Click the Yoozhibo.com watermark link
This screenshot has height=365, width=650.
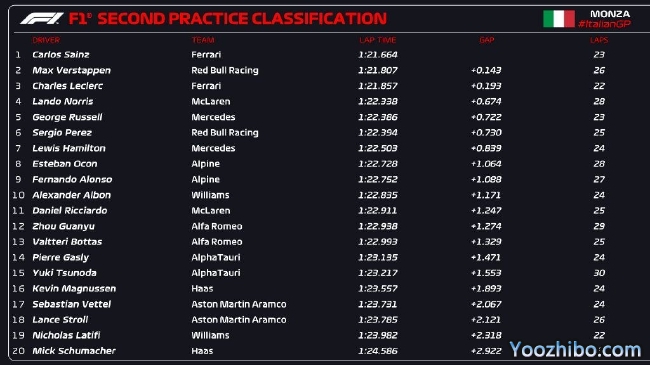(x=575, y=350)
